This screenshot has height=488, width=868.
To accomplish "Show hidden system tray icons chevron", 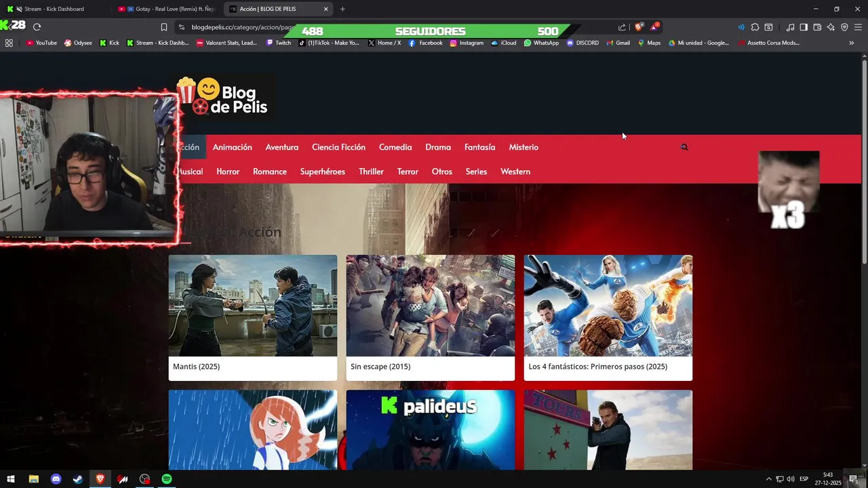I will click(x=768, y=479).
